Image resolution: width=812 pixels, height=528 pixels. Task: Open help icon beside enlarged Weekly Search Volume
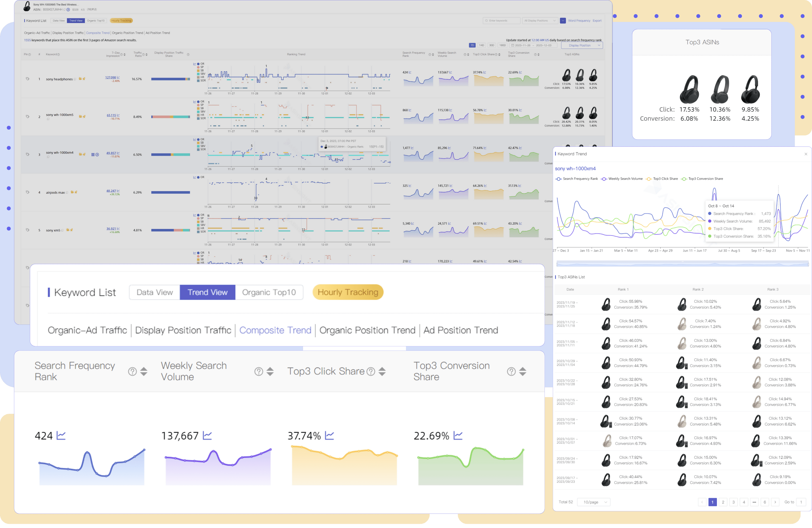coord(259,371)
